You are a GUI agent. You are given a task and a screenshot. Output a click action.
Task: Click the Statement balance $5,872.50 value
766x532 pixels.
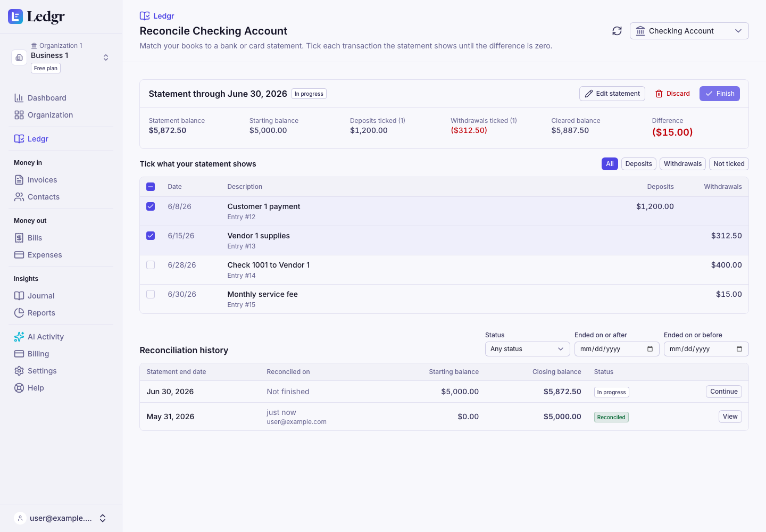tap(168, 130)
